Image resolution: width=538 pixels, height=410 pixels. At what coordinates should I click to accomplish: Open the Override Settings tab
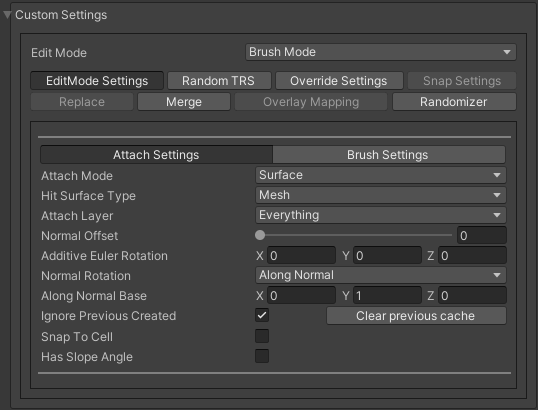[339, 81]
